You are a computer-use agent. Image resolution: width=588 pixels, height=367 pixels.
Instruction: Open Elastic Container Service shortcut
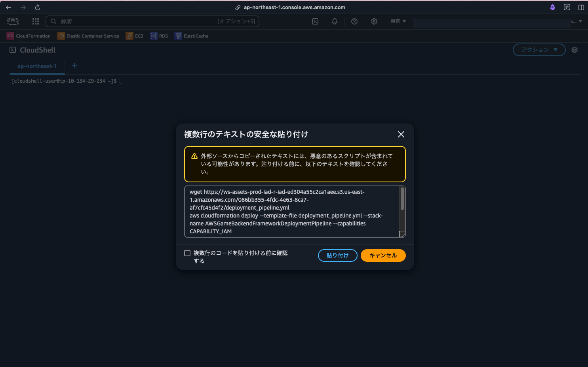(x=88, y=36)
